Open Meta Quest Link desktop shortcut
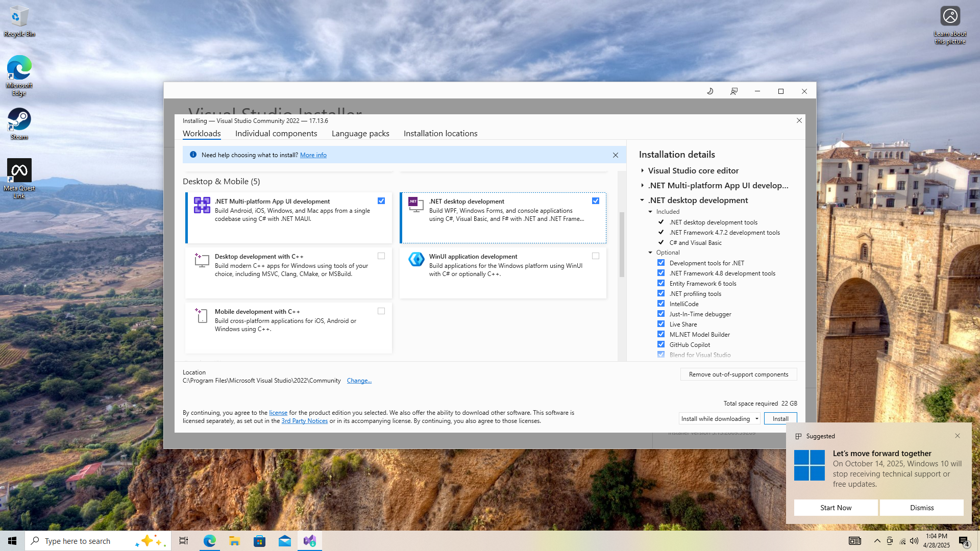The height and width of the screenshot is (551, 980). pos(19,179)
